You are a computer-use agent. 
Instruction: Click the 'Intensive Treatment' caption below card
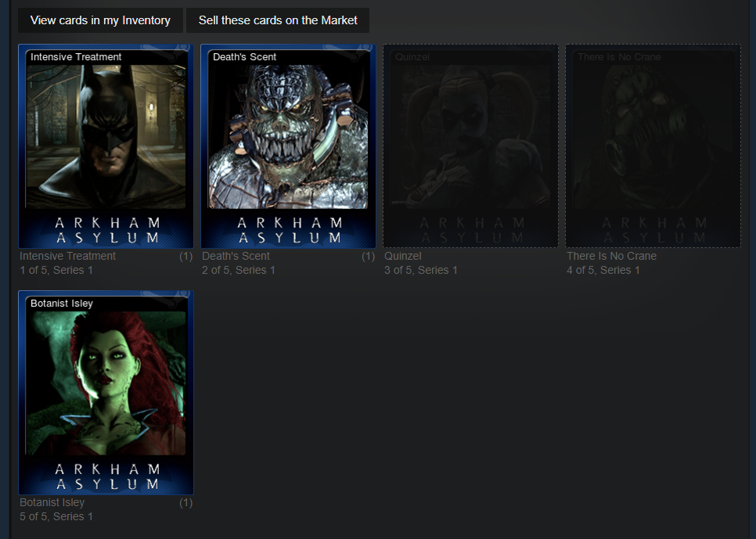[x=67, y=256]
